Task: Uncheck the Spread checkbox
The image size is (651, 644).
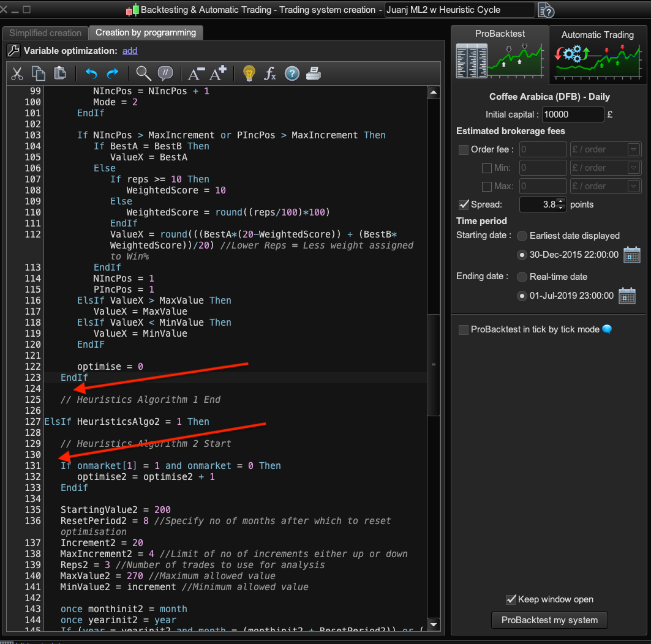Action: [x=464, y=204]
